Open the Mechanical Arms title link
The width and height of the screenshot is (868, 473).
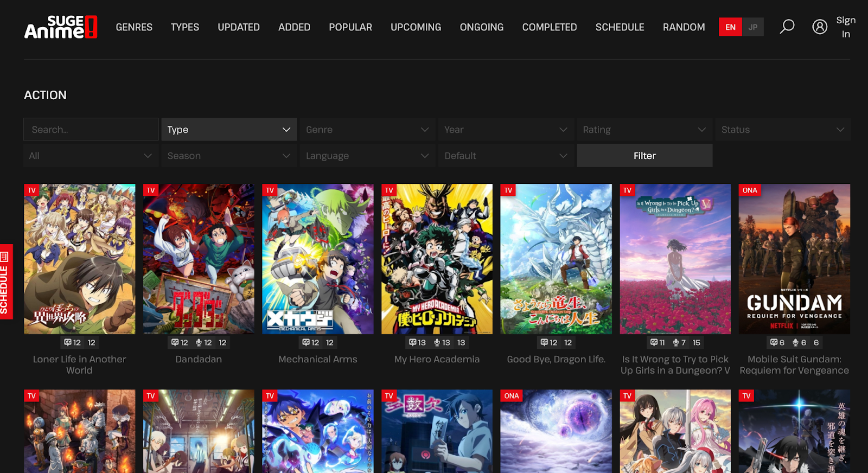[318, 359]
